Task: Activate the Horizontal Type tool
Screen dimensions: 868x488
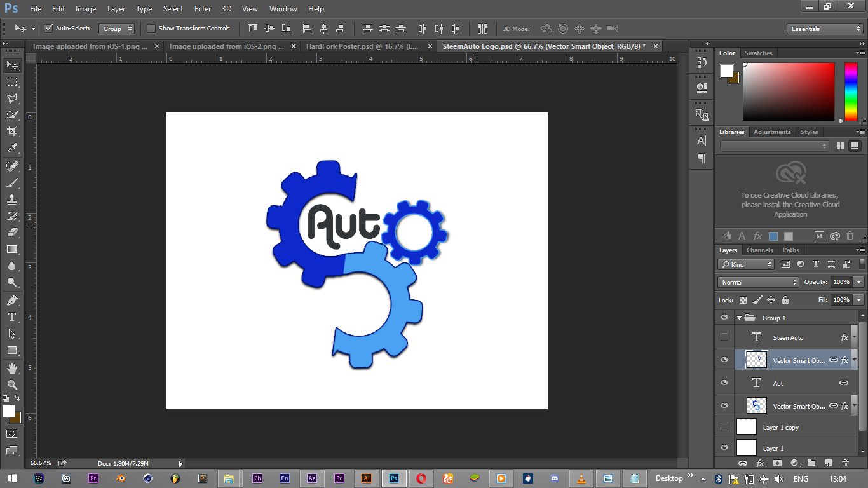Action: pyautogui.click(x=12, y=317)
